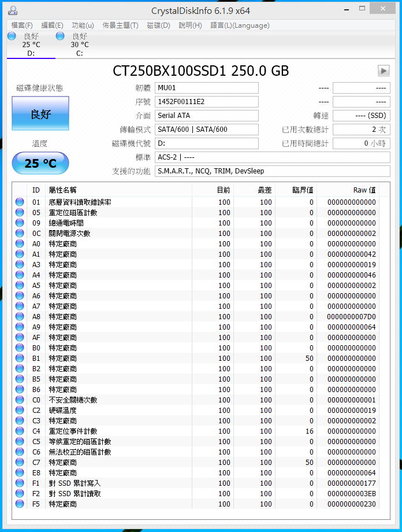Screen dimensions: 402x532
Task: Click the power-on hours field 0 小時
Action: tap(362, 143)
